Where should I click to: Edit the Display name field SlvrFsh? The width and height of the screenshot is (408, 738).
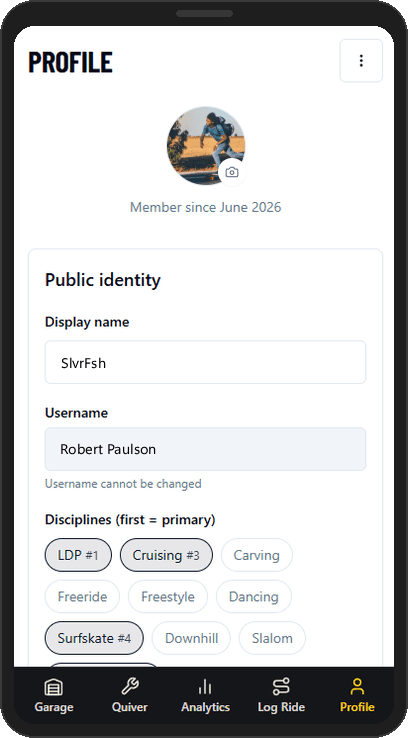pyautogui.click(x=205, y=362)
